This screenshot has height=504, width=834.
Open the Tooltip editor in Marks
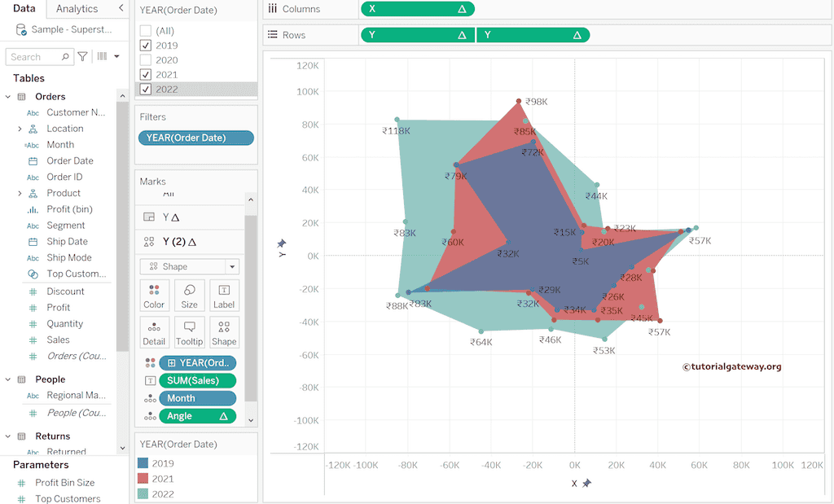(189, 332)
